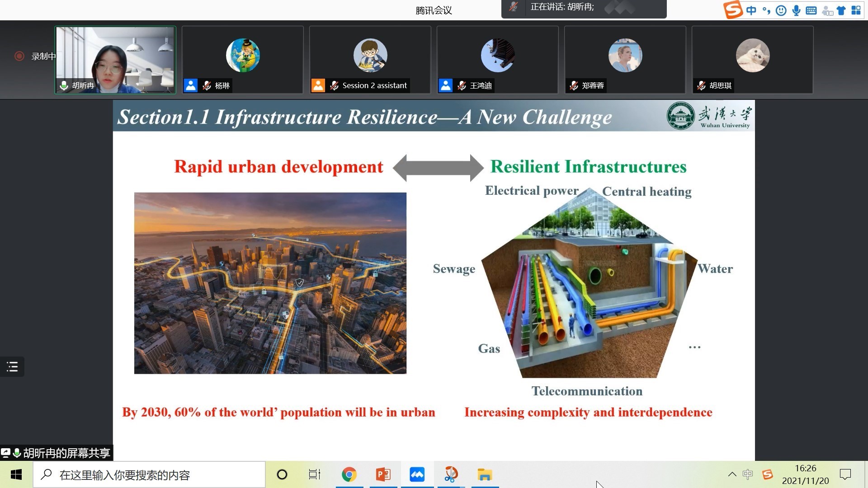Open the Sogou soft keyboard icon
Image resolution: width=868 pixels, height=488 pixels.
point(811,10)
